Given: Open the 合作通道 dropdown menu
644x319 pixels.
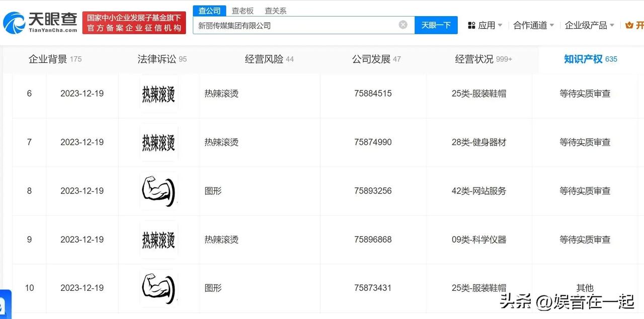Looking at the screenshot, I should [x=533, y=25].
